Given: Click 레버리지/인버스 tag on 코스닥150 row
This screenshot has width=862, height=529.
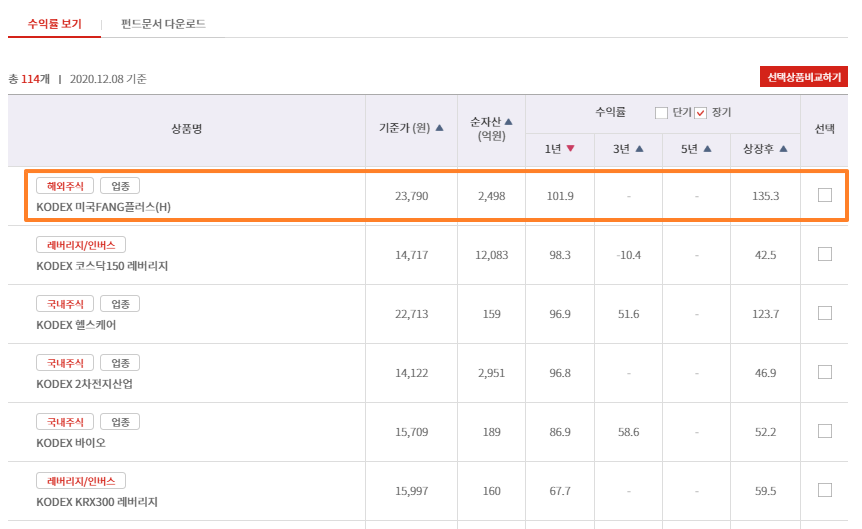Looking at the screenshot, I should (81, 245).
